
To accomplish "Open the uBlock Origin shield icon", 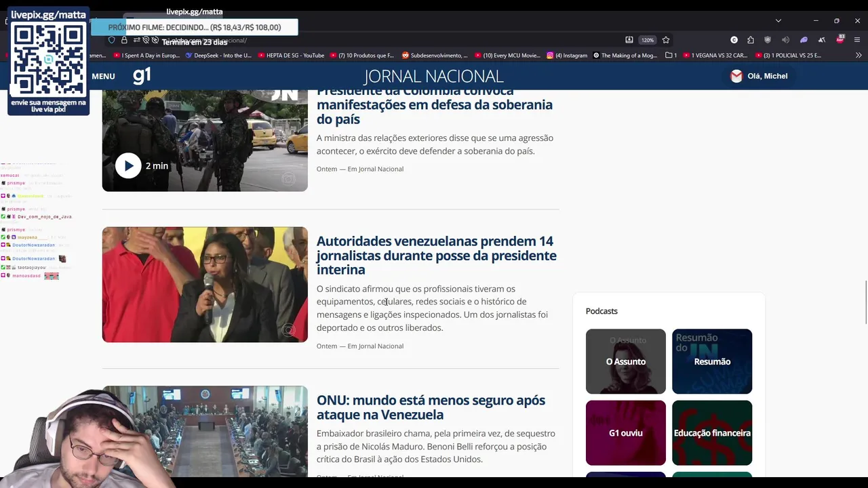I will pyautogui.click(x=768, y=40).
